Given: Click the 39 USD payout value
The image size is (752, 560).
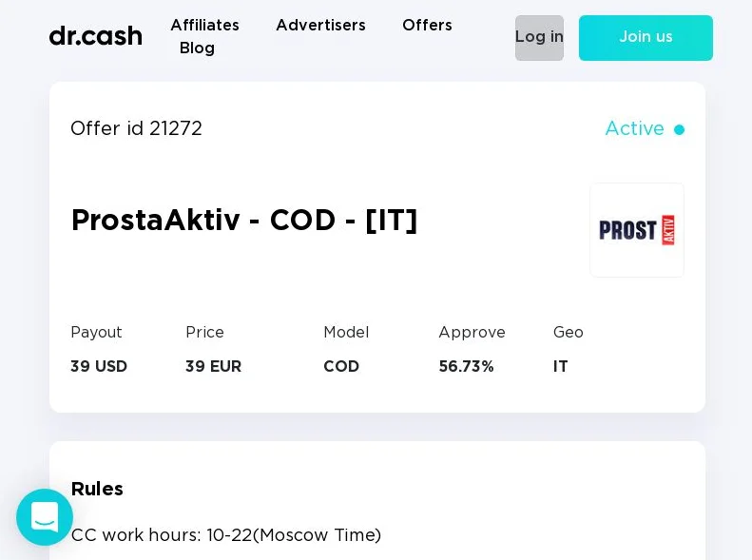Looking at the screenshot, I should coord(99,367).
